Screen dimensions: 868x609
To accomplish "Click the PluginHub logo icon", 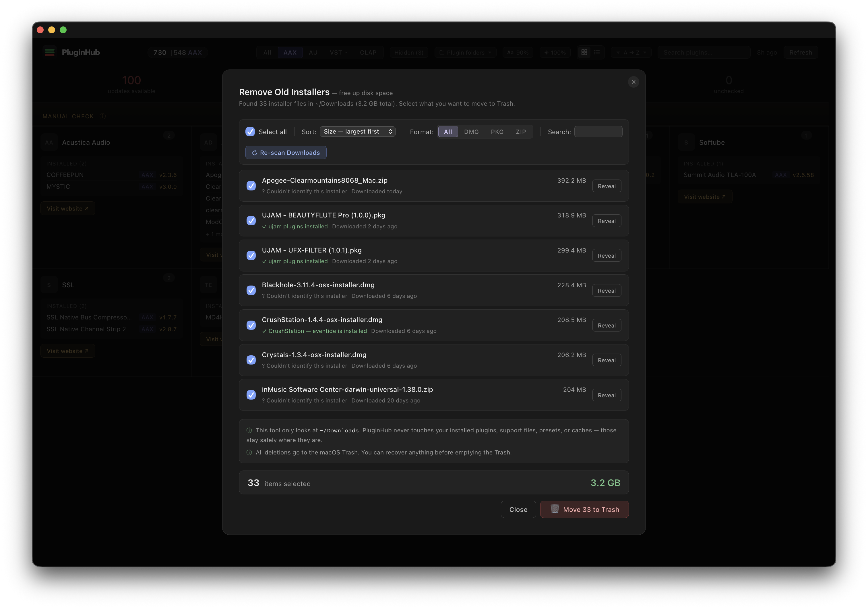I will point(50,52).
